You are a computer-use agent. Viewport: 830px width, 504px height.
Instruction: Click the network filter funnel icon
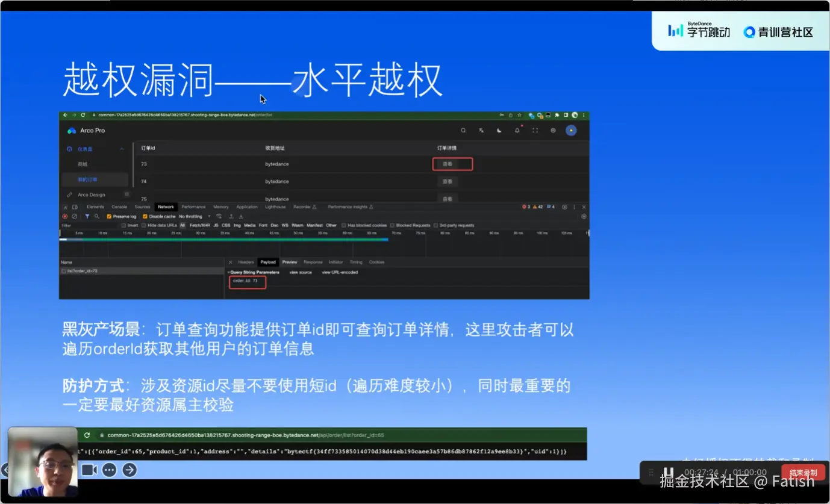[x=87, y=216]
